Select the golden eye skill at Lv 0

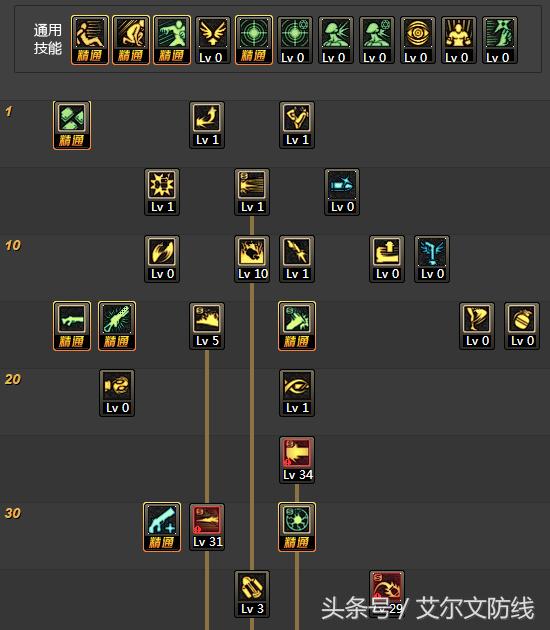point(417,40)
